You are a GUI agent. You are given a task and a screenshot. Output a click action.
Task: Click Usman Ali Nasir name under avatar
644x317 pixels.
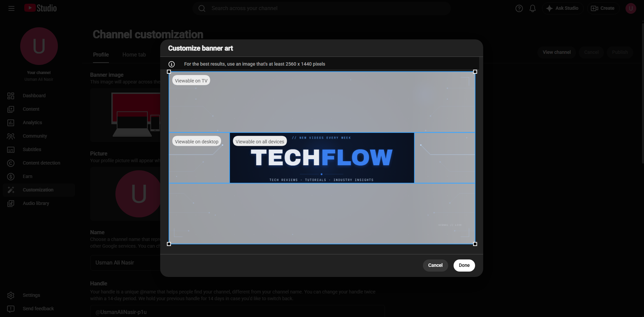click(39, 79)
